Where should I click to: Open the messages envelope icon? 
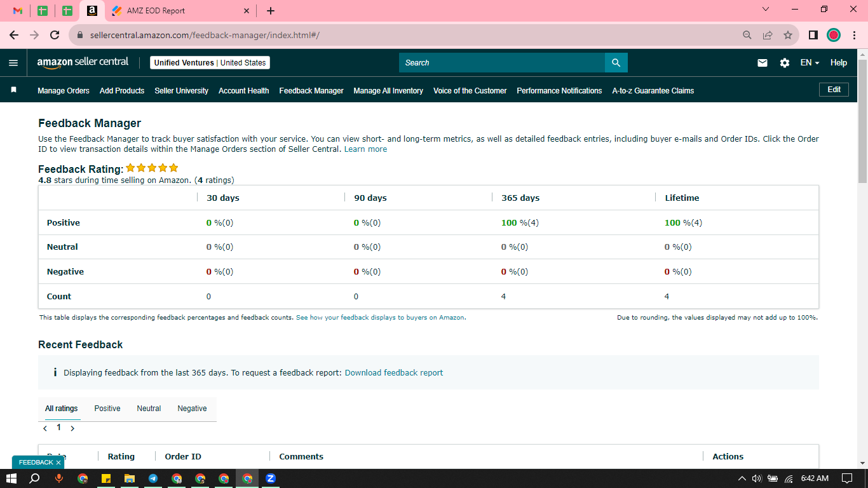pos(763,63)
